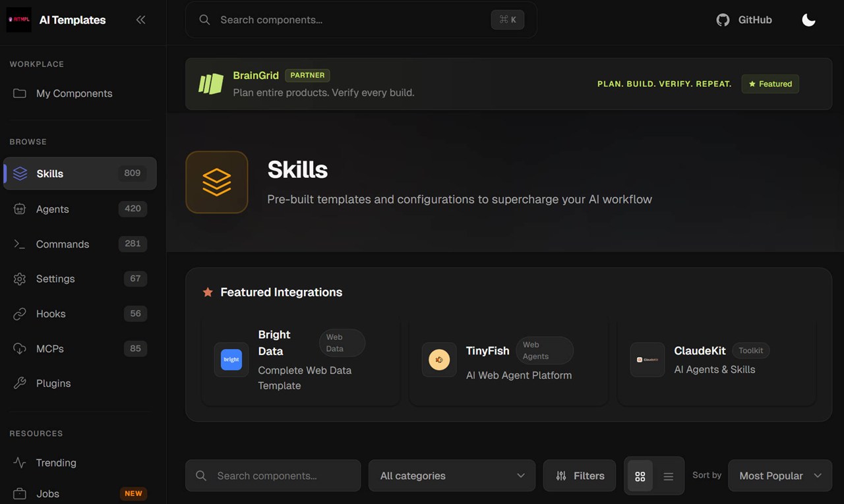
Task: Click the Featured Integrations star icon
Action: (208, 292)
